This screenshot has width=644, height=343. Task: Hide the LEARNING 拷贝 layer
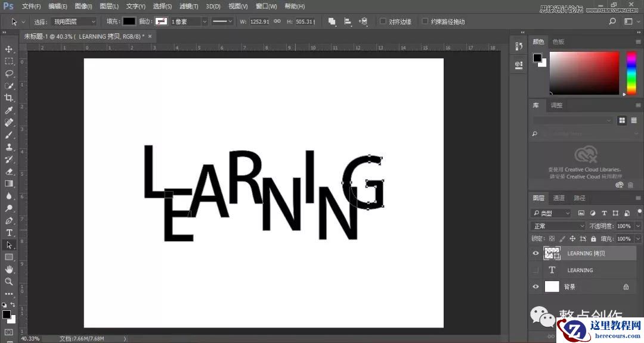(535, 253)
